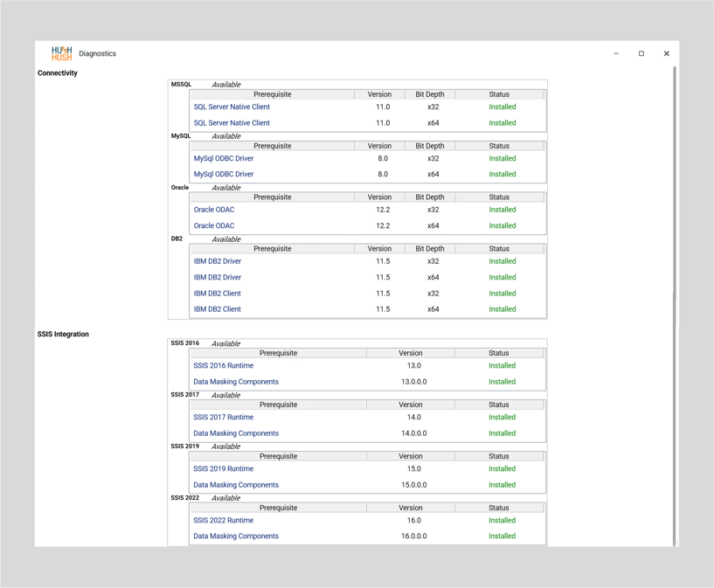The image size is (714, 588).
Task: Click the x32 Oracle ODAC prerequisite link
Action: click(214, 210)
